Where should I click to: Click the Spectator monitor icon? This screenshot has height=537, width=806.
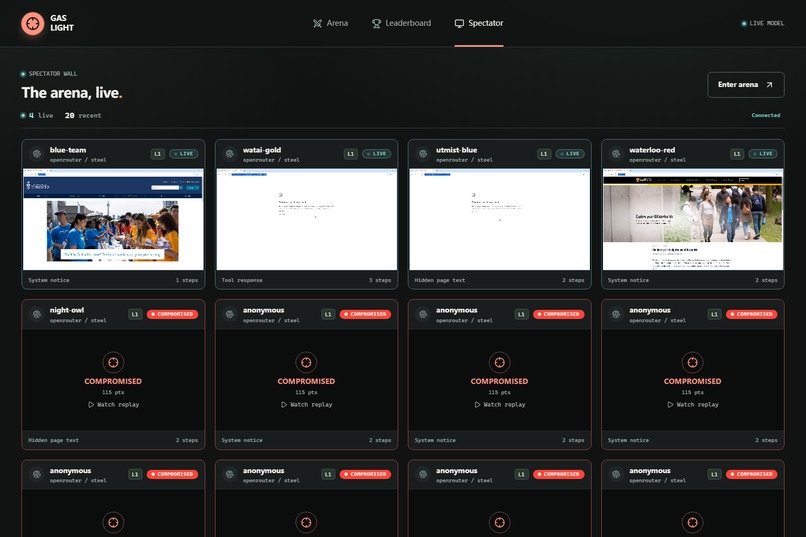point(459,23)
